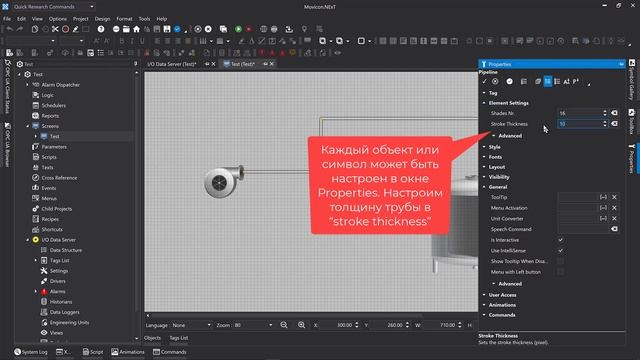The height and width of the screenshot is (360, 640).
Task: Click the checkmark icon in the Properties toolbar
Action: point(484,82)
